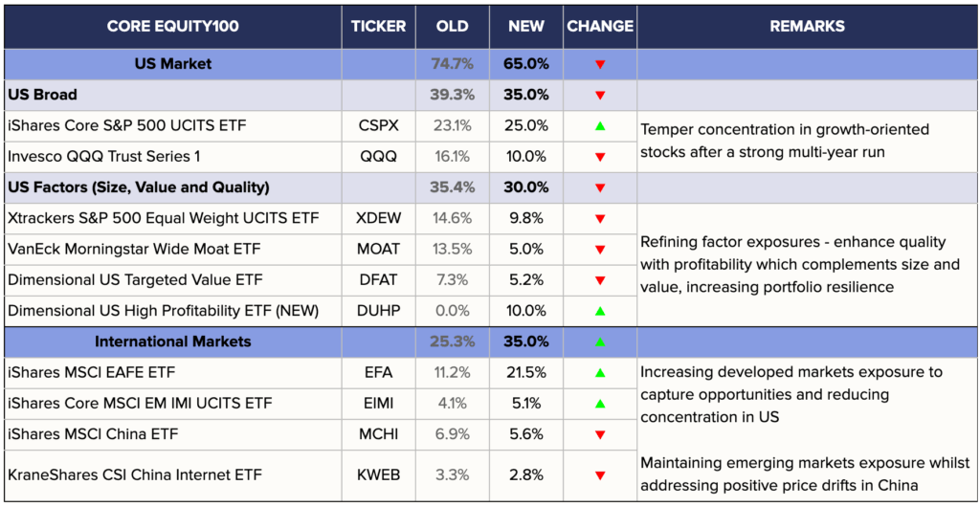The height and width of the screenshot is (507, 980).
Task: Select the TICKER column header
Action: [x=378, y=27]
